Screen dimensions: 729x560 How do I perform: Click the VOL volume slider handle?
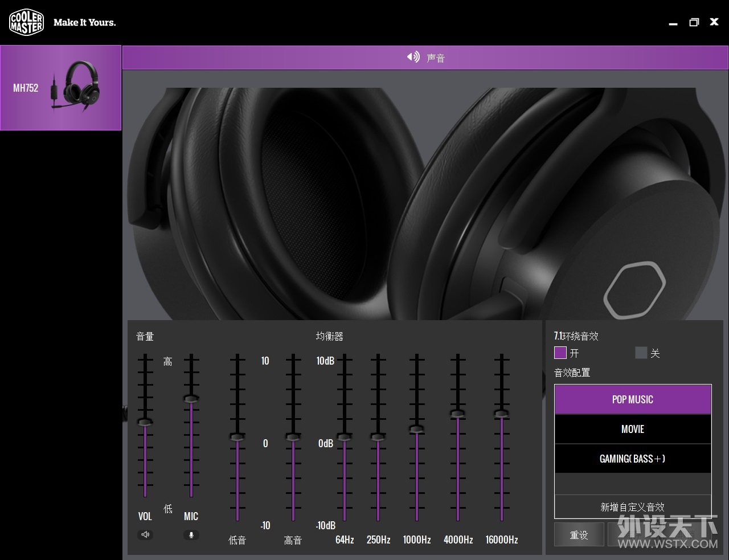[x=145, y=422]
